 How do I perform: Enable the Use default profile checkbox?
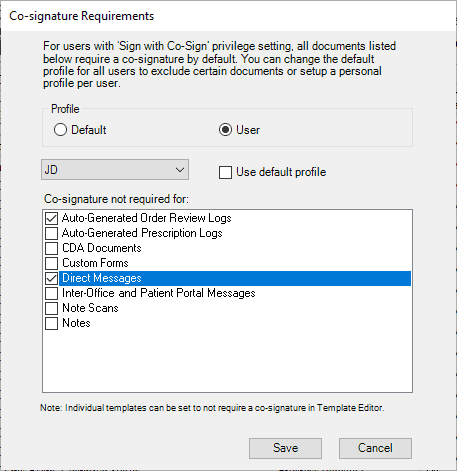pos(225,172)
